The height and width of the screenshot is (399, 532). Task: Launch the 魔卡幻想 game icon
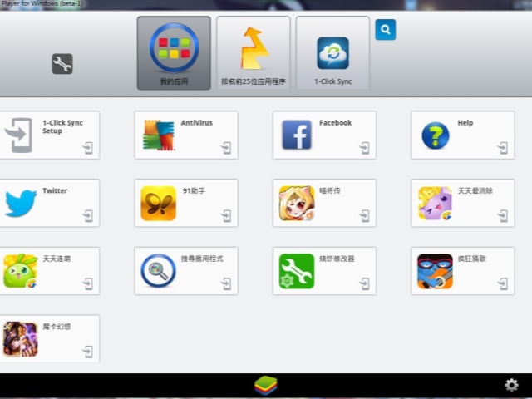[x=20, y=339]
